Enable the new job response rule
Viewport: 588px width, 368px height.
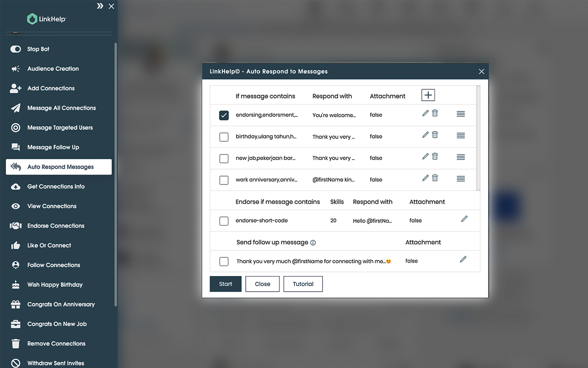pyautogui.click(x=224, y=158)
